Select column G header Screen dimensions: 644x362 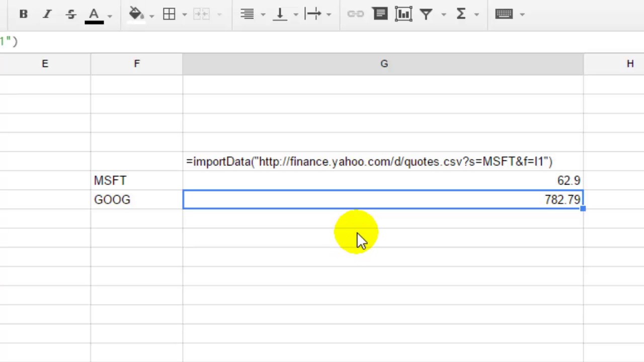click(x=383, y=64)
